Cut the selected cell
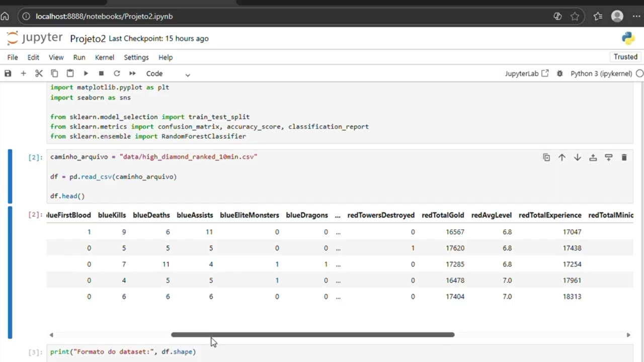This screenshot has height=362, width=644. pos(39,73)
